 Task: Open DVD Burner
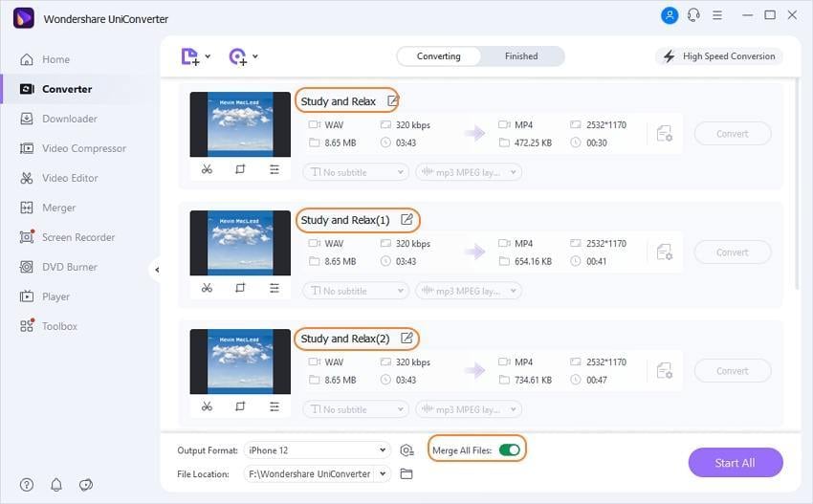pos(58,267)
